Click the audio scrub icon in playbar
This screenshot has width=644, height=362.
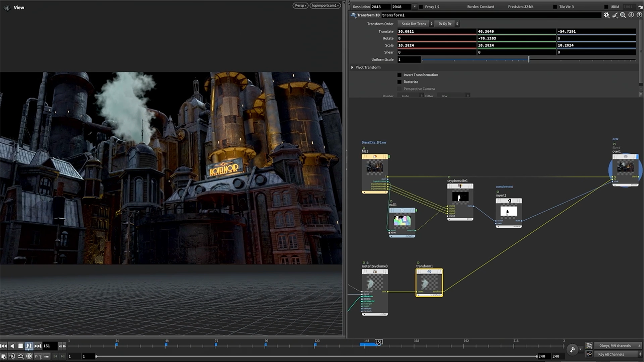(12, 356)
